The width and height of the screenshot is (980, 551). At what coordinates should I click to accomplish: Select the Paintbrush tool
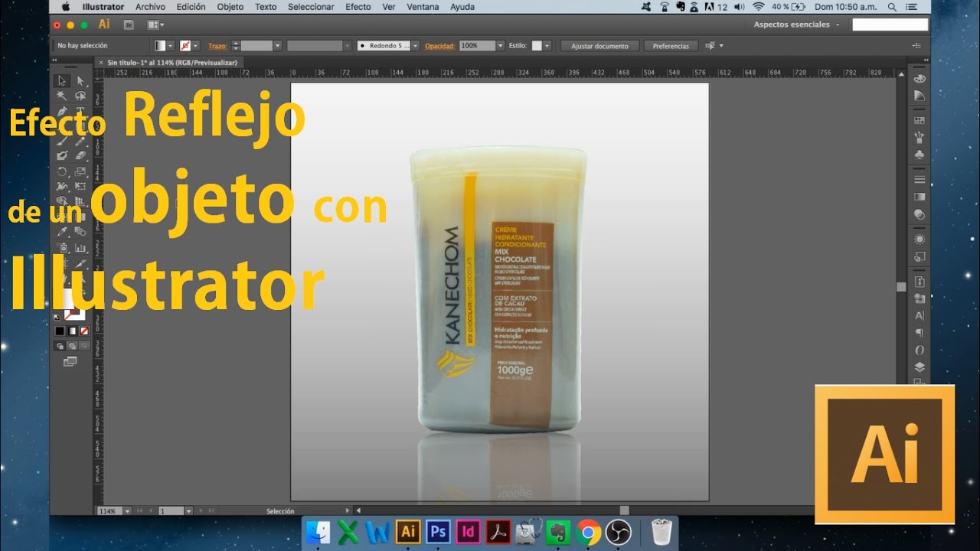coord(63,142)
